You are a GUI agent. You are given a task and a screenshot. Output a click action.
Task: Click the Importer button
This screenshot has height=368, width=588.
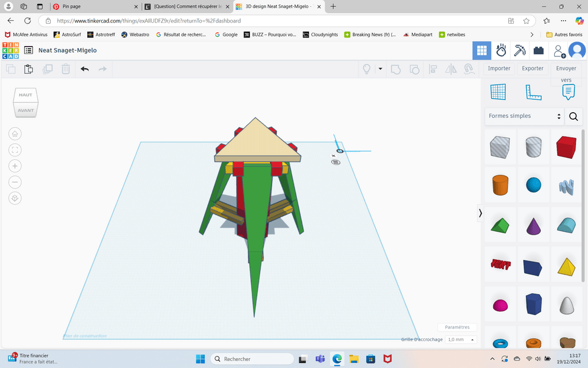(499, 68)
